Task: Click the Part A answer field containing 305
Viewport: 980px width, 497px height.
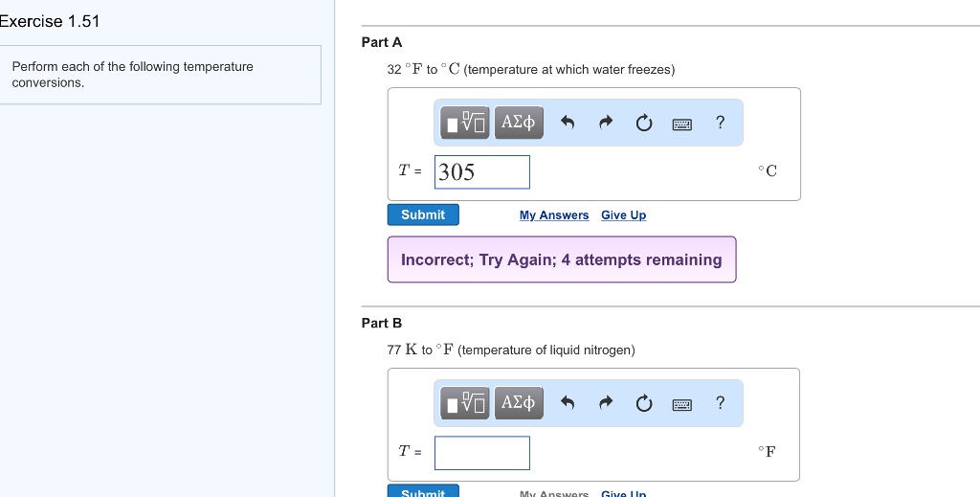Action: (482, 172)
